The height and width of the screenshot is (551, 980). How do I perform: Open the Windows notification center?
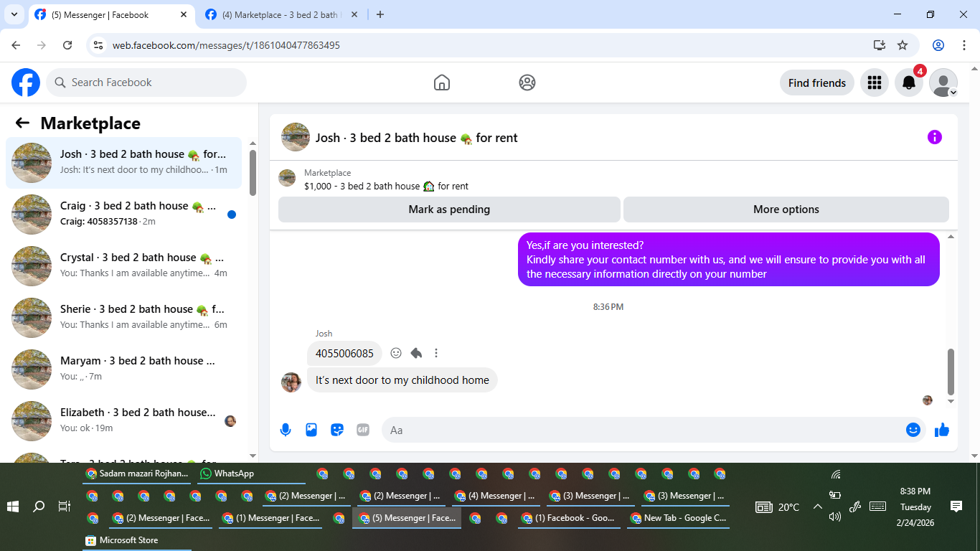tap(956, 507)
